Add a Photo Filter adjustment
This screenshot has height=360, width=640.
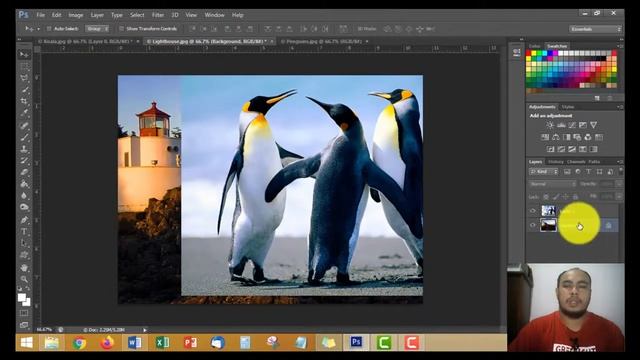pos(577,137)
